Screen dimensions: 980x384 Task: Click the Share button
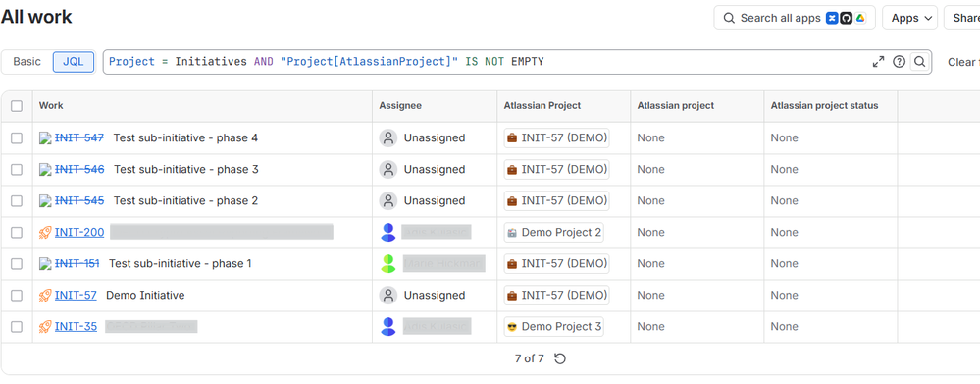pyautogui.click(x=962, y=18)
